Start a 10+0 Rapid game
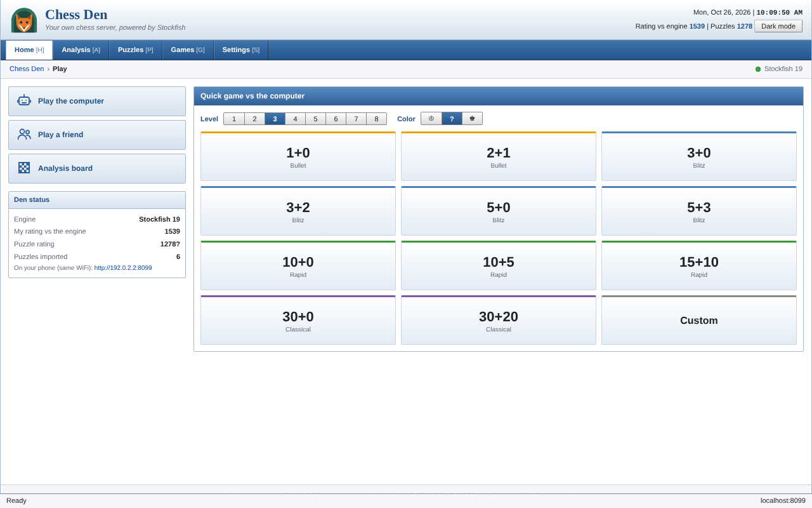This screenshot has width=812, height=508. click(x=298, y=265)
